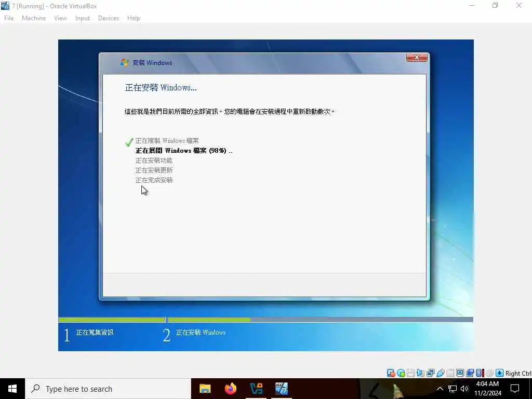
Task: Click hard disk activity indicator in VirtualBox status bar
Action: (391, 373)
